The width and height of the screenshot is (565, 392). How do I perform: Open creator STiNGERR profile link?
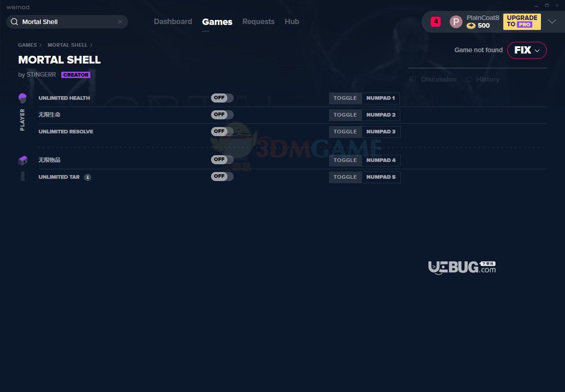41,75
